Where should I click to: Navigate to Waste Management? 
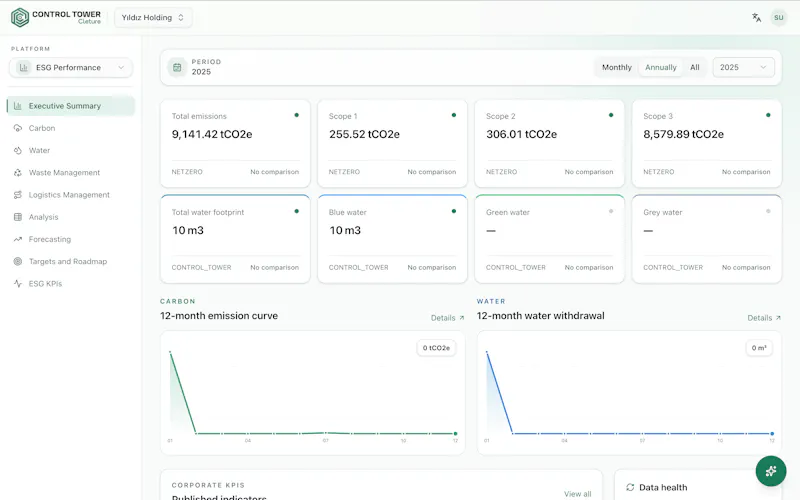71,172
